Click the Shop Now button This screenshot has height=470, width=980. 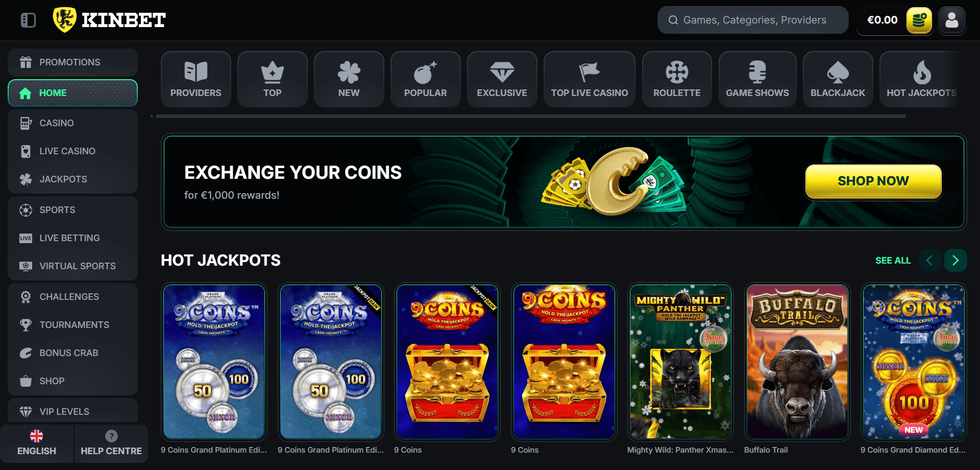coord(873,181)
